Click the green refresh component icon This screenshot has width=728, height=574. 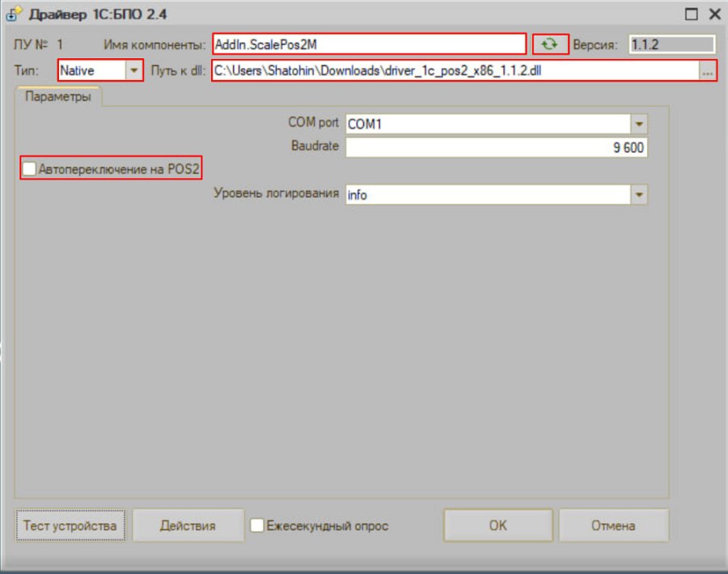tap(550, 44)
